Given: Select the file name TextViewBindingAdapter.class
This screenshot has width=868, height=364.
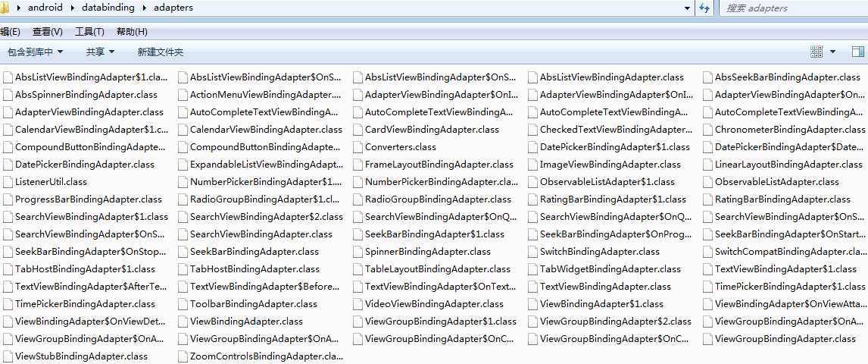Looking at the screenshot, I should coord(606,287).
